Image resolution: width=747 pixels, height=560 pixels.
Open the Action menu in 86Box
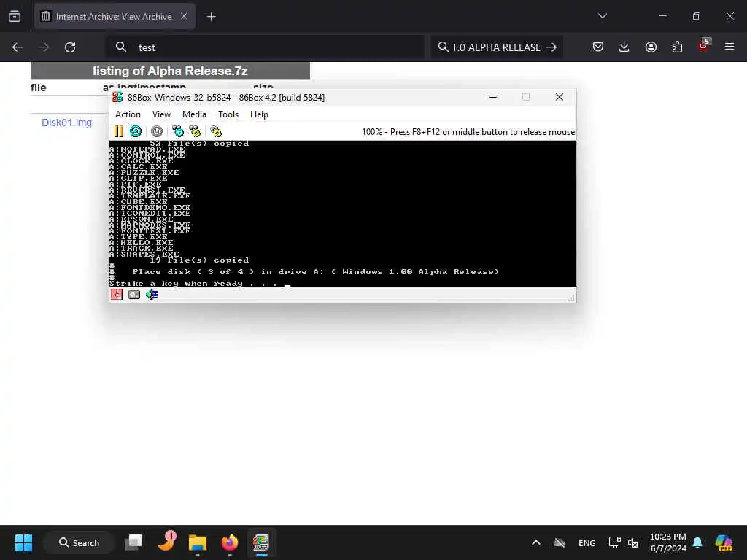pos(128,114)
